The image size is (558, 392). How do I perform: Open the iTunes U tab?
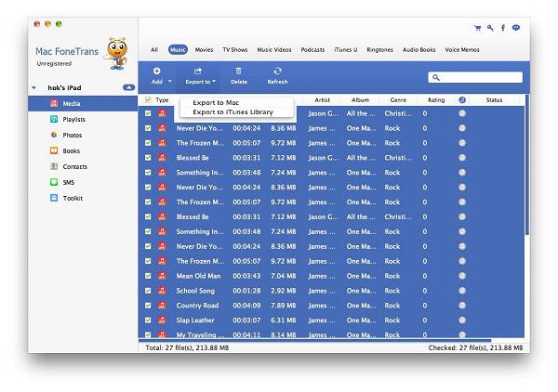[346, 50]
